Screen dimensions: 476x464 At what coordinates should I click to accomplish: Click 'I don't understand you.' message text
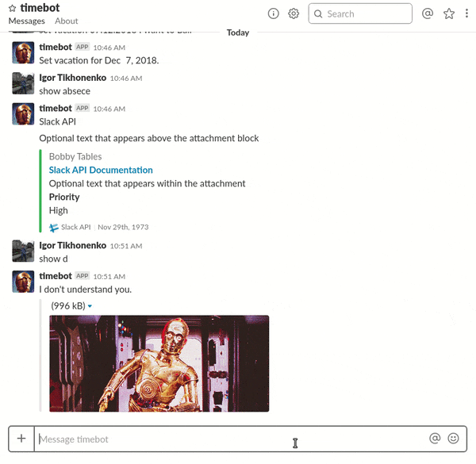pos(86,290)
